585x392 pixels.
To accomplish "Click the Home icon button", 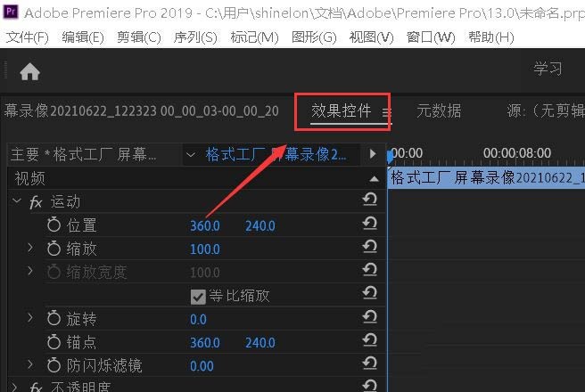I will point(29,72).
